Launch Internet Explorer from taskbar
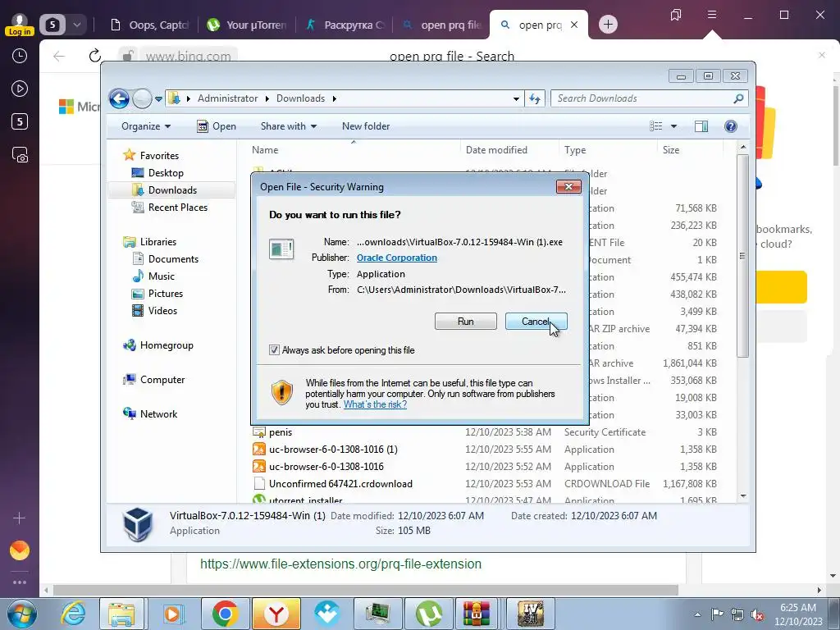Viewport: 840px width, 630px height. click(x=73, y=614)
